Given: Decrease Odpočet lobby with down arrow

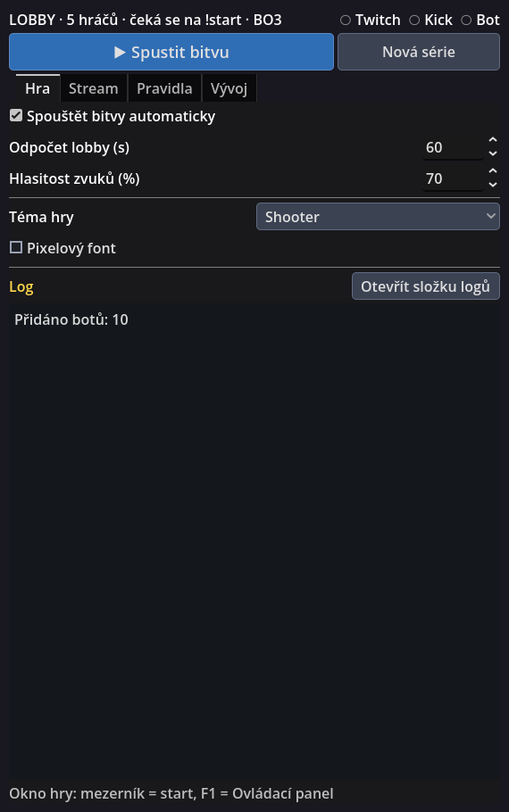Looking at the screenshot, I should pyautogui.click(x=493, y=153).
